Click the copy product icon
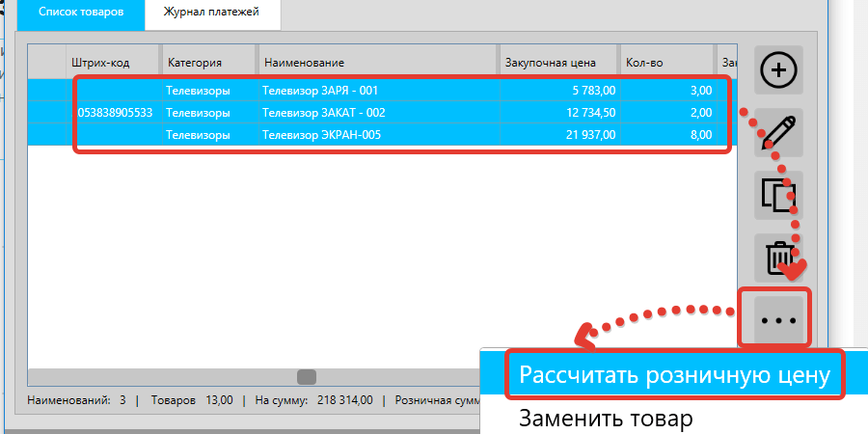Screen dimensions: 868x434 pos(779,195)
